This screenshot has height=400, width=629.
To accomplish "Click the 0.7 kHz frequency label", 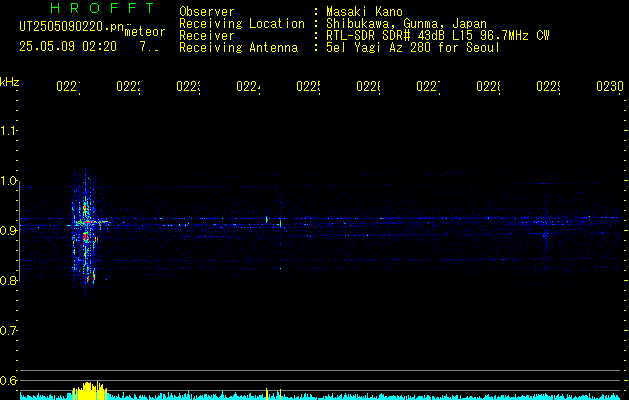I will (9, 331).
